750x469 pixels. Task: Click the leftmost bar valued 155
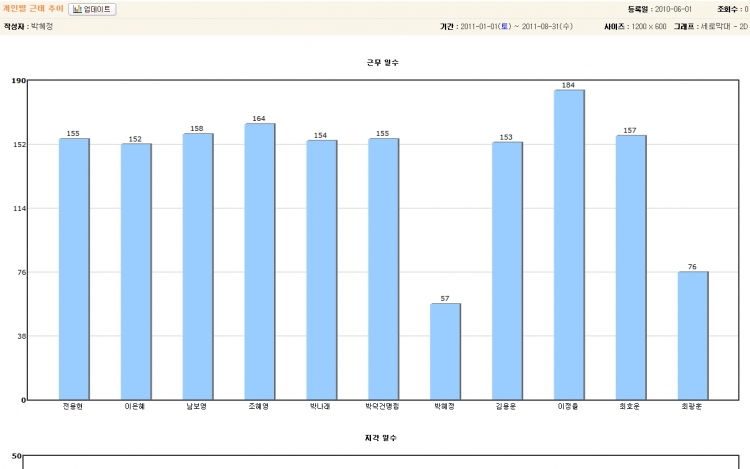coord(74,268)
